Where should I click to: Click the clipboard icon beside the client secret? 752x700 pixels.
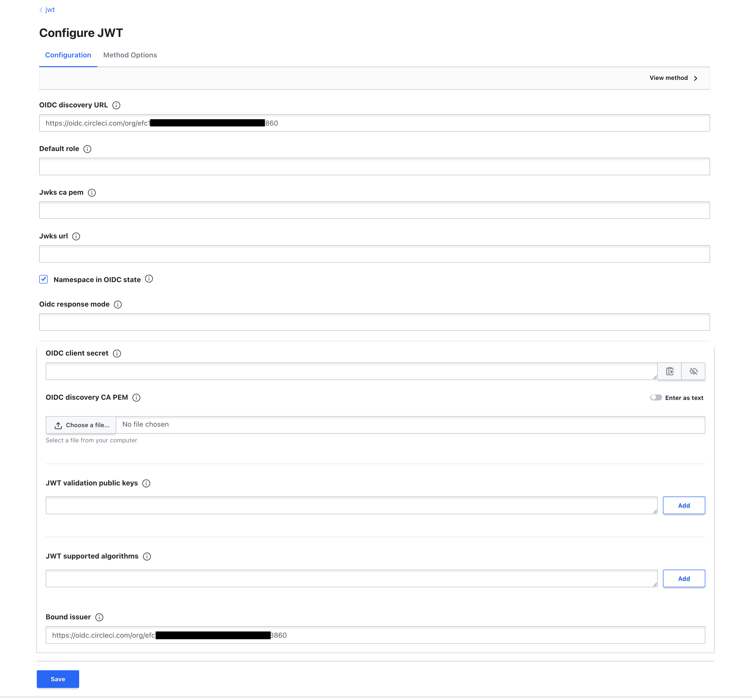pyautogui.click(x=670, y=371)
